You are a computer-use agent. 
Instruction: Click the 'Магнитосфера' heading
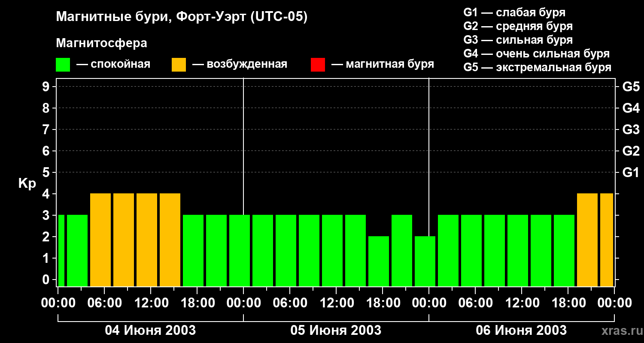tap(102, 43)
